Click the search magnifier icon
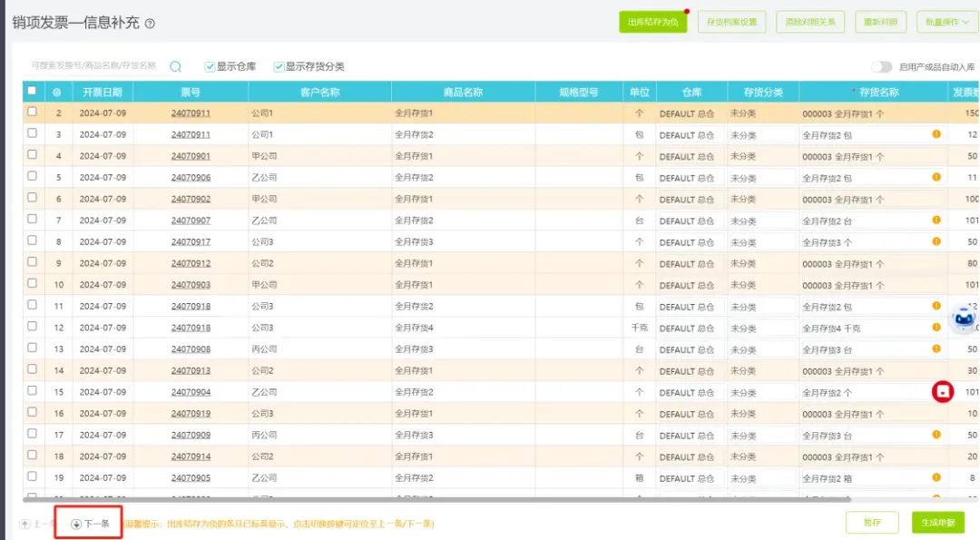Image resolution: width=980 pixels, height=540 pixels. (176, 65)
